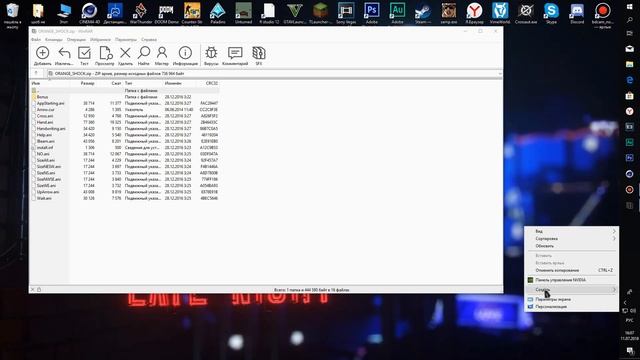Sort by the Размер column header
This screenshot has height=360, width=640.
[x=87, y=83]
